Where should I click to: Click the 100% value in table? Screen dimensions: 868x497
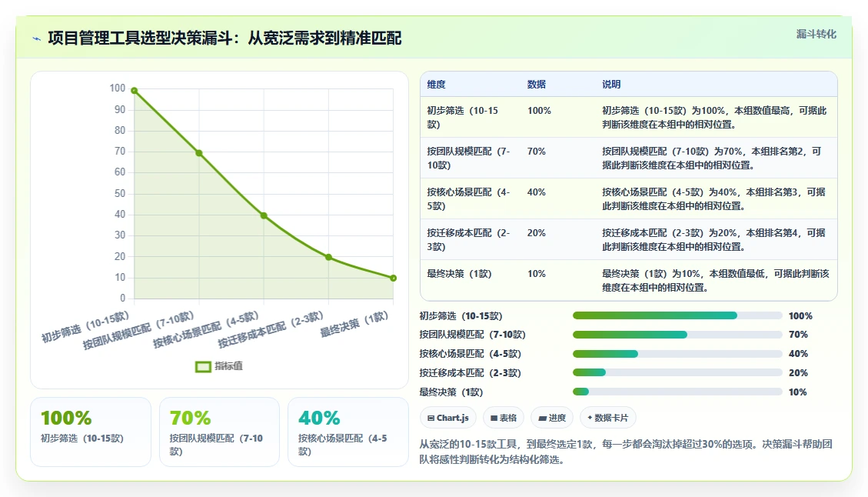point(539,111)
